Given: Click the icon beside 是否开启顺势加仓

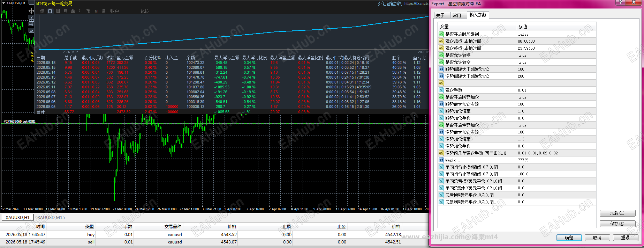Looking at the screenshot, I should [x=441, y=97].
